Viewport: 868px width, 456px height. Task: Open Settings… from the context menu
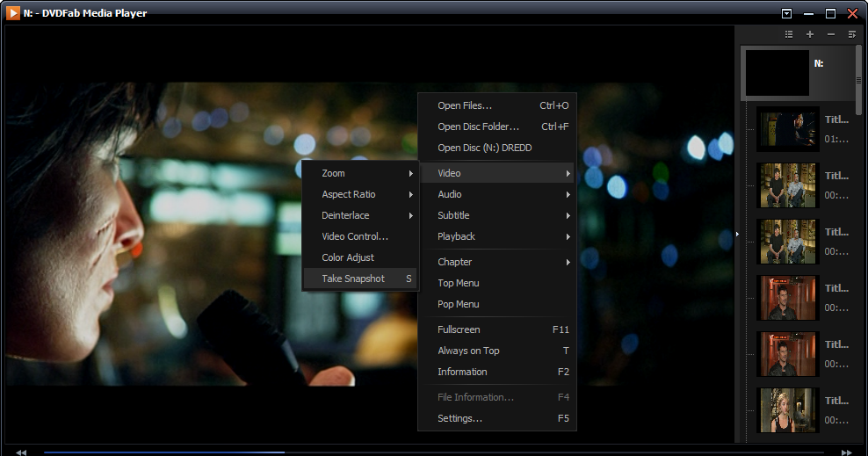497,418
